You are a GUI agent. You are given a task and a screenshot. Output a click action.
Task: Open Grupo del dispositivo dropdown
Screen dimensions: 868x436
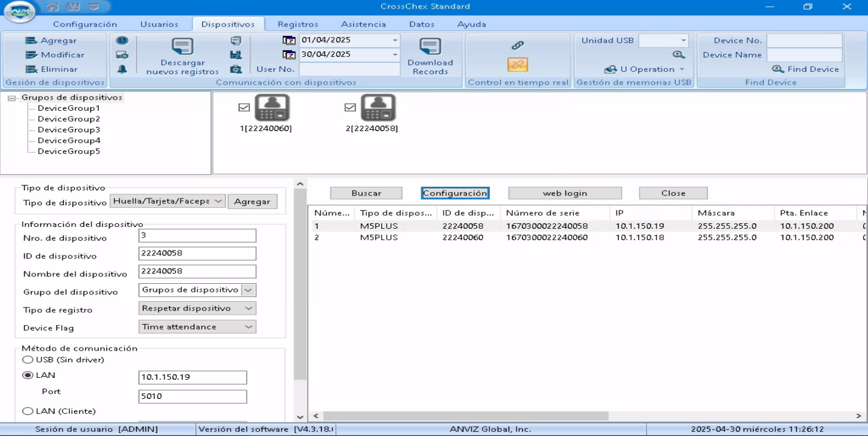248,290
